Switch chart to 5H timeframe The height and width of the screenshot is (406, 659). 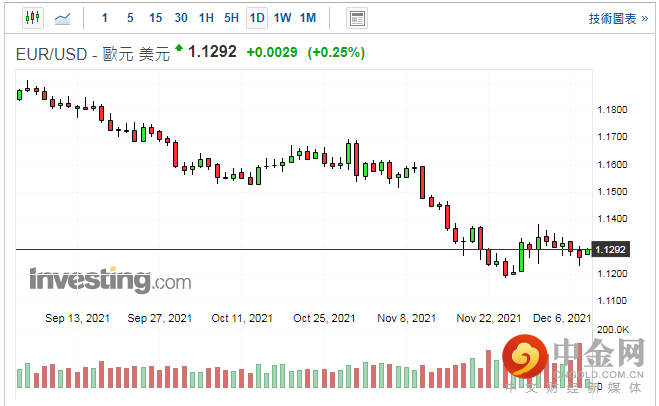click(232, 18)
